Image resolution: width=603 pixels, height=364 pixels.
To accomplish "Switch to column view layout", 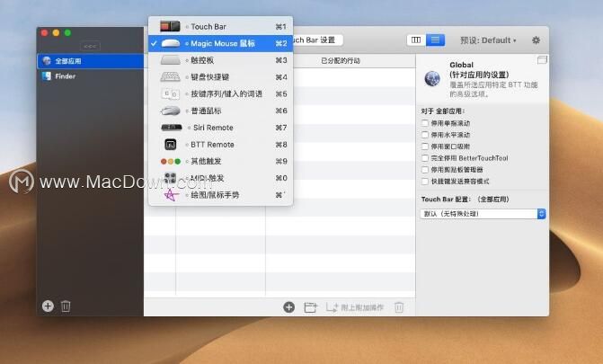I will click(416, 40).
